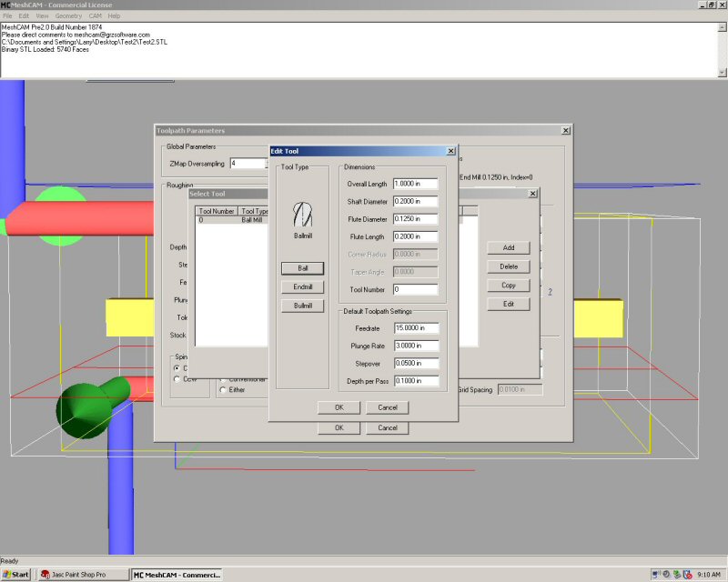728x582 pixels.
Task: Open the Windows Start menu
Action: (16, 574)
